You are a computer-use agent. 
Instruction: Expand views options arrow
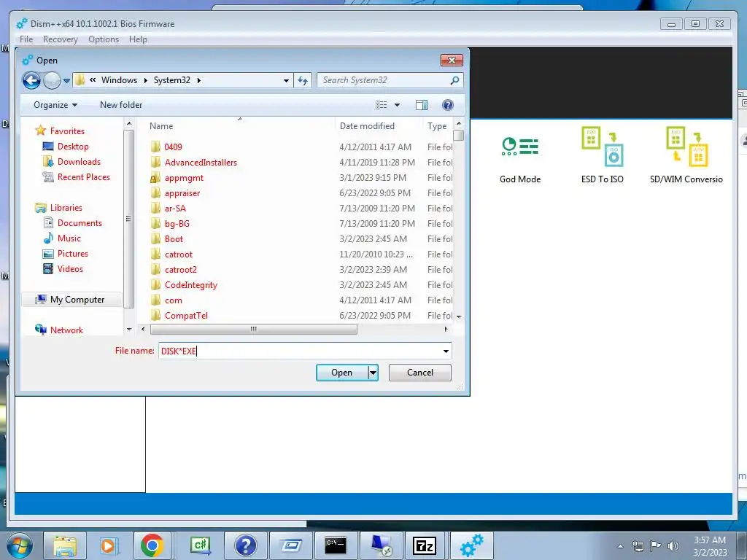point(397,105)
